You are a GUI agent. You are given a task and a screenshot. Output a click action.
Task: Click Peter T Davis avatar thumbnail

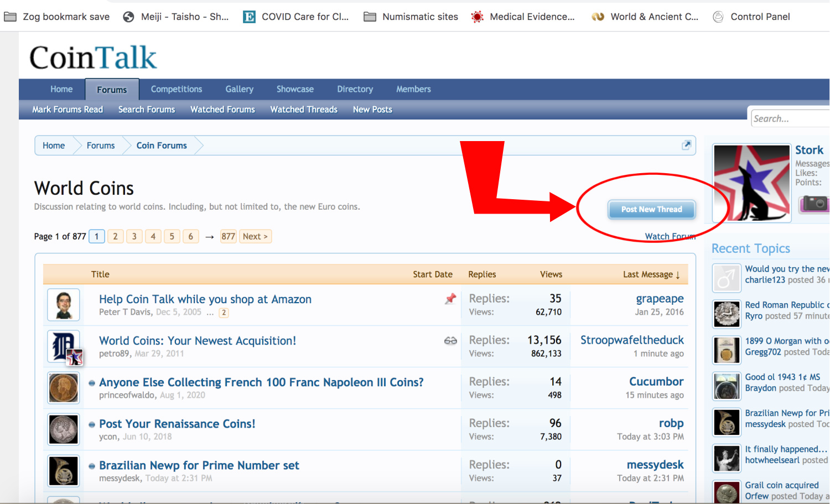(x=64, y=304)
